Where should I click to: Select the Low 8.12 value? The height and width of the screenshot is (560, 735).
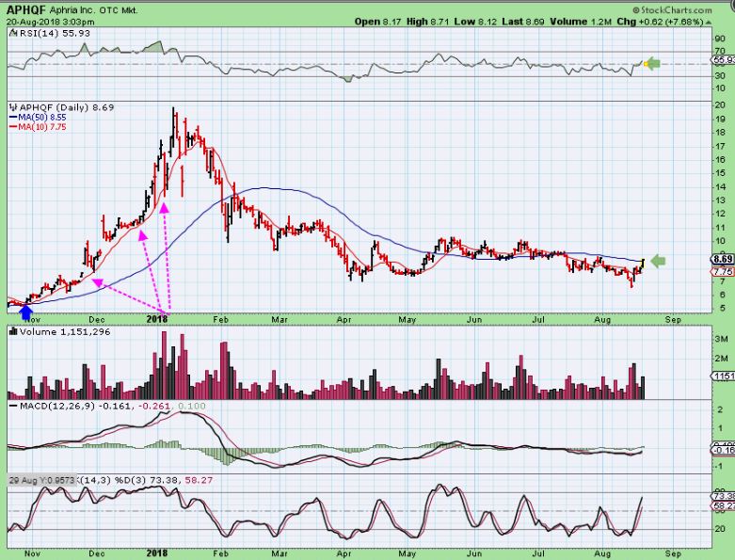pyautogui.click(x=475, y=22)
